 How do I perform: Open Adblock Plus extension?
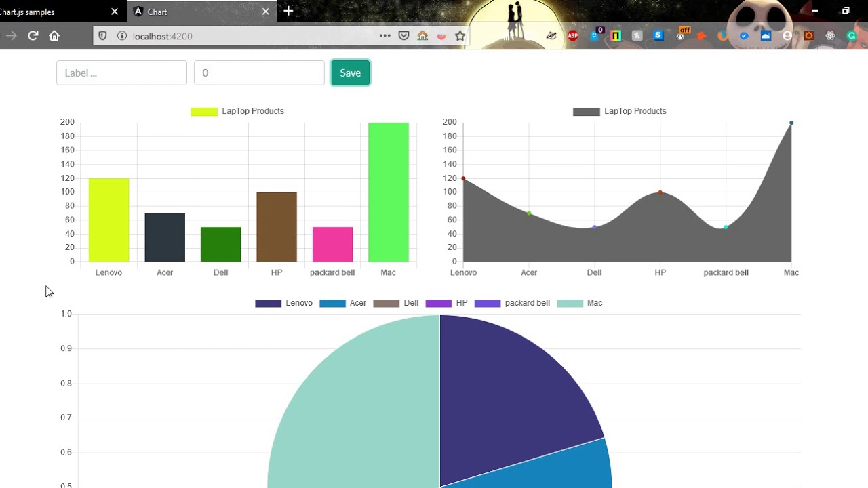(x=573, y=36)
